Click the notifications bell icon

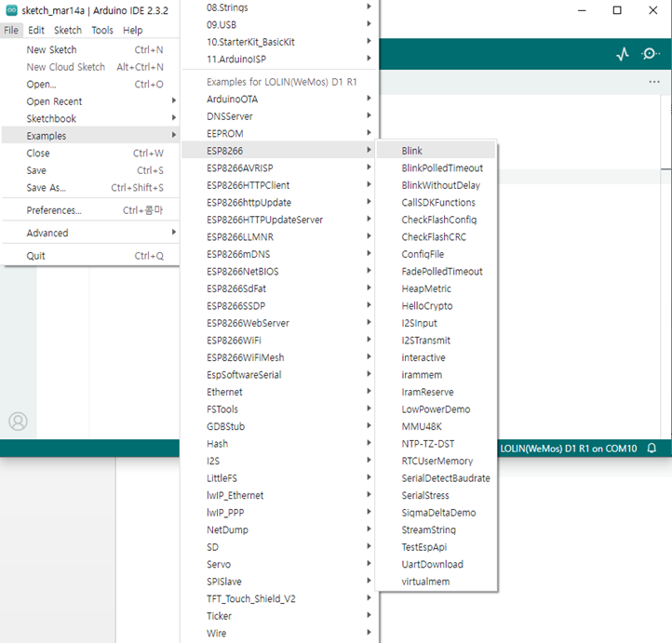(652, 449)
